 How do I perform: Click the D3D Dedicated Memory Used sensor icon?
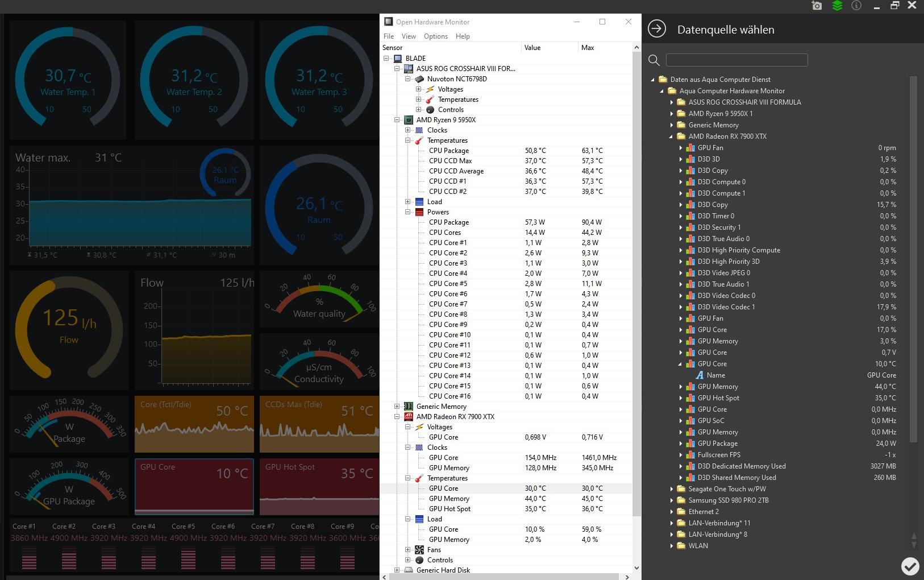coord(690,466)
